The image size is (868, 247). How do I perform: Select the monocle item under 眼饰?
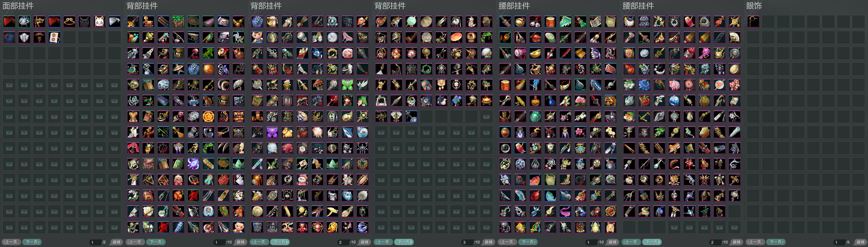(753, 22)
